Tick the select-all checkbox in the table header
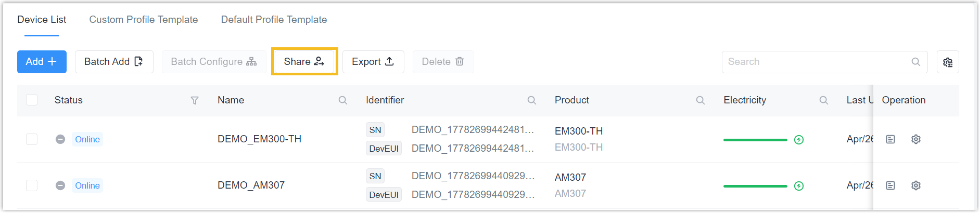This screenshot has height=213, width=980. coord(32,100)
